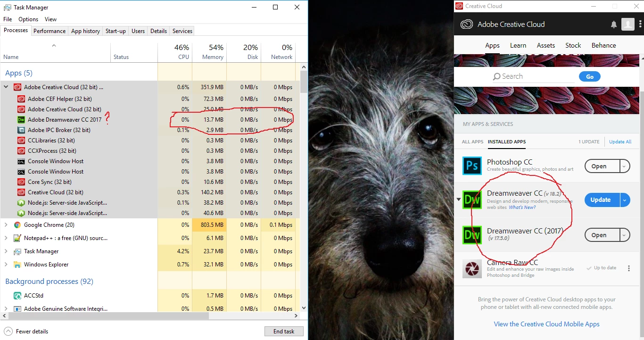Expand the Windows Explorer process group
The image size is (644, 340).
pyautogui.click(x=6, y=265)
